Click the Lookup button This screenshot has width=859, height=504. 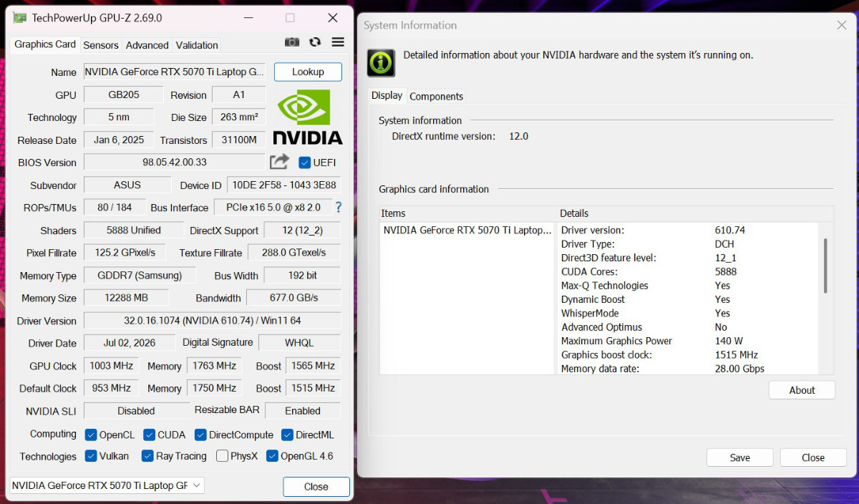click(x=308, y=72)
